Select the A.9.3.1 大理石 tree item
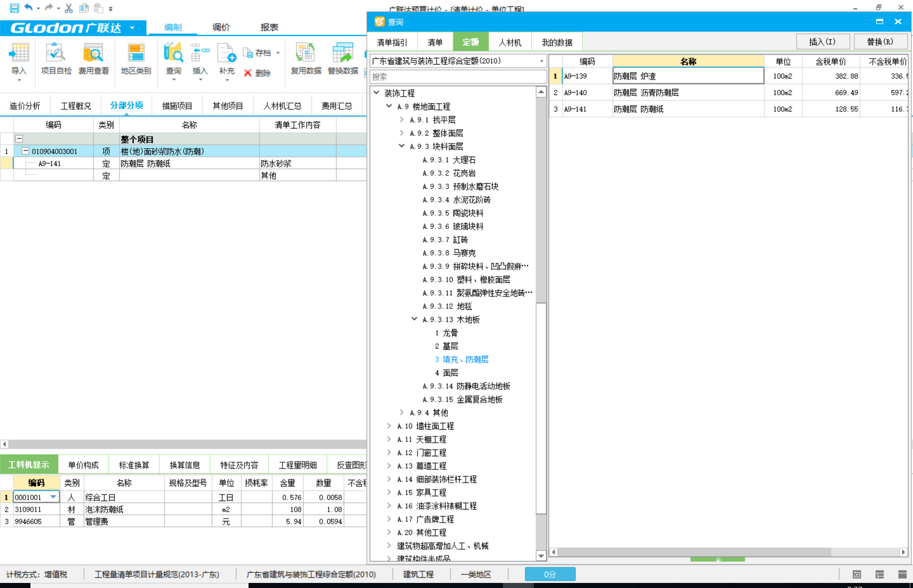The width and height of the screenshot is (913, 588). point(449,160)
